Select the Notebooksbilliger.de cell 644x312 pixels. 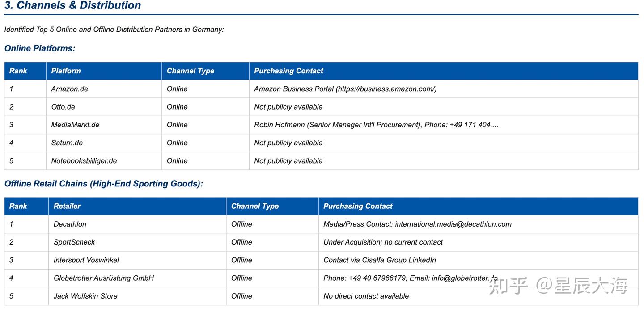84,161
